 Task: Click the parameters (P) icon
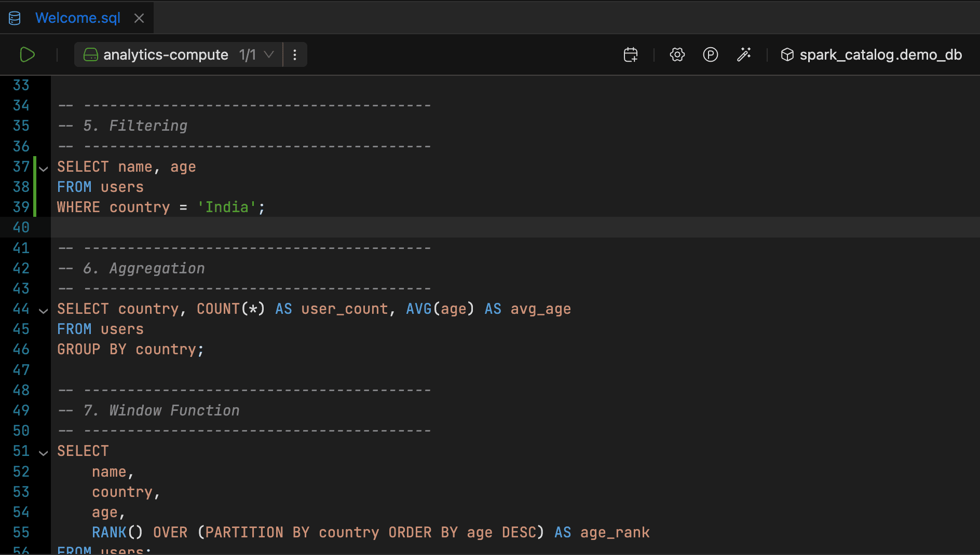[x=710, y=54]
